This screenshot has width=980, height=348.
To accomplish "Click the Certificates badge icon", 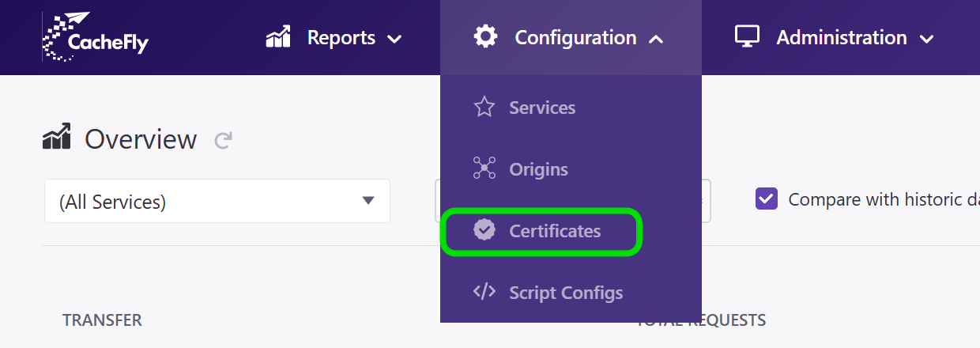I will tap(484, 230).
